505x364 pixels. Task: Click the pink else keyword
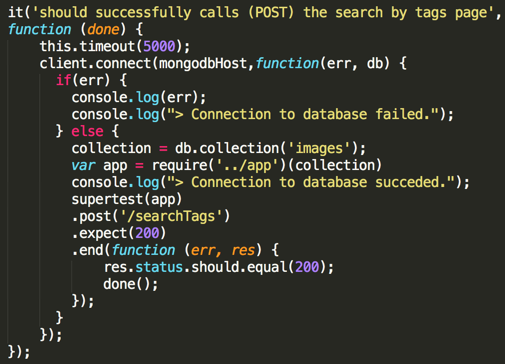pos(87,131)
